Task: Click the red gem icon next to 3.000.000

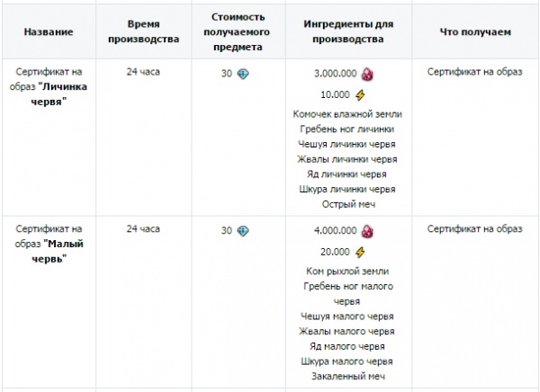Action: [367, 74]
